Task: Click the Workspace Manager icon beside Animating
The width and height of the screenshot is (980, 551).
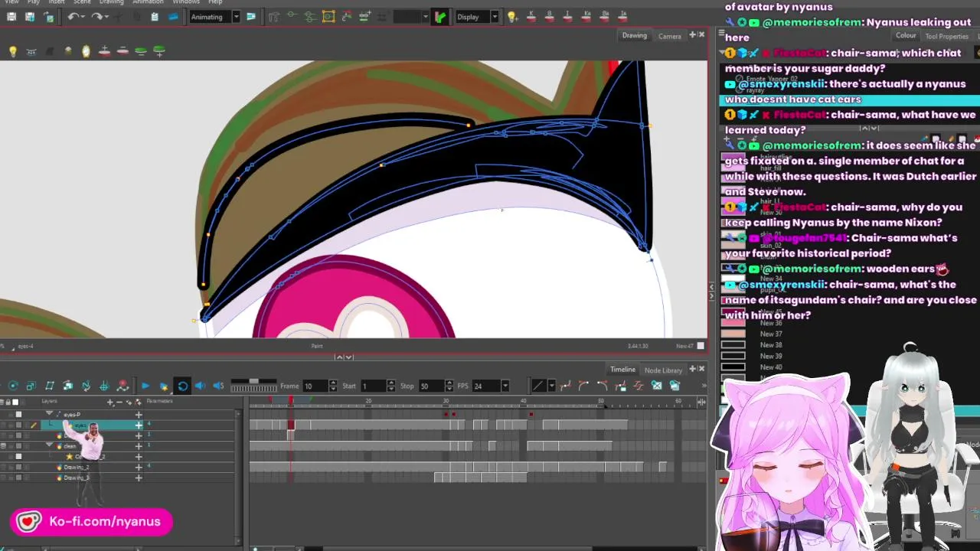Action: (250, 17)
